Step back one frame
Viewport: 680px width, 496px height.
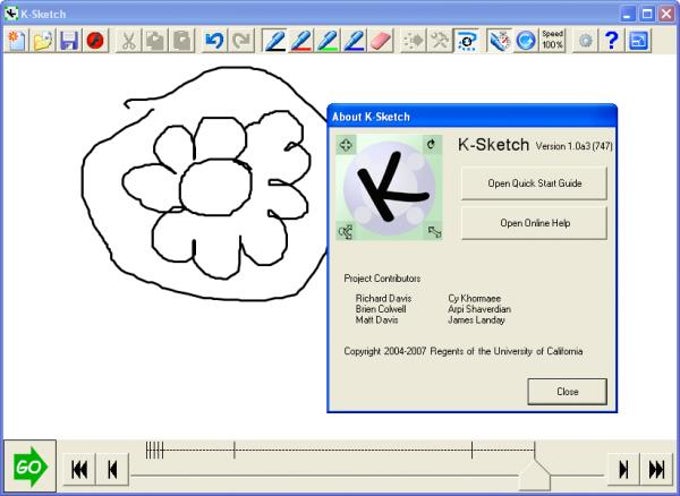tap(112, 469)
